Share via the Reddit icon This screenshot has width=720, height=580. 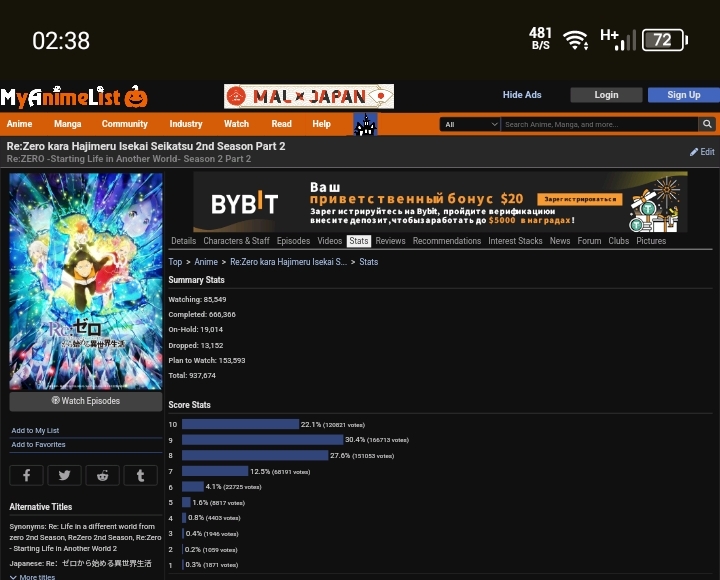[x=102, y=476]
